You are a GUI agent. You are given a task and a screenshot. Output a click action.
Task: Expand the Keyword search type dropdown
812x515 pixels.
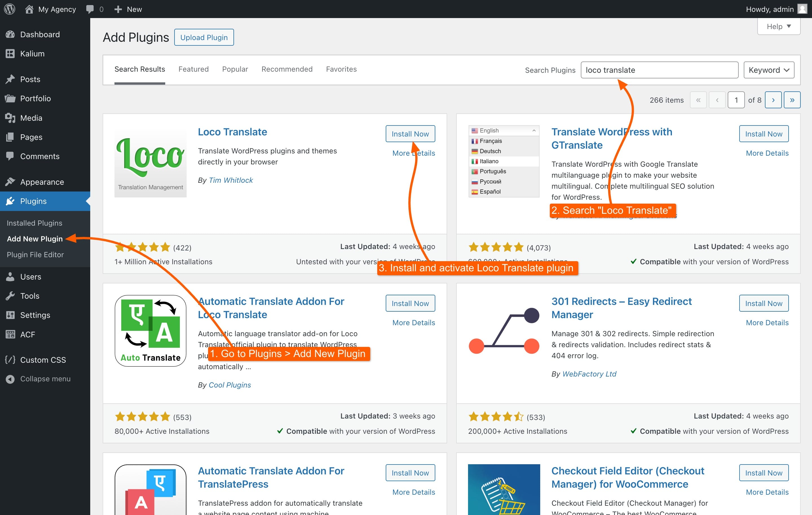click(769, 70)
